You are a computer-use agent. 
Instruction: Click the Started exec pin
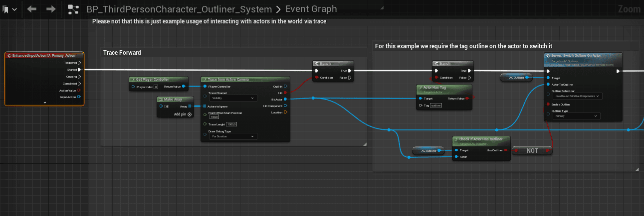[79, 70]
